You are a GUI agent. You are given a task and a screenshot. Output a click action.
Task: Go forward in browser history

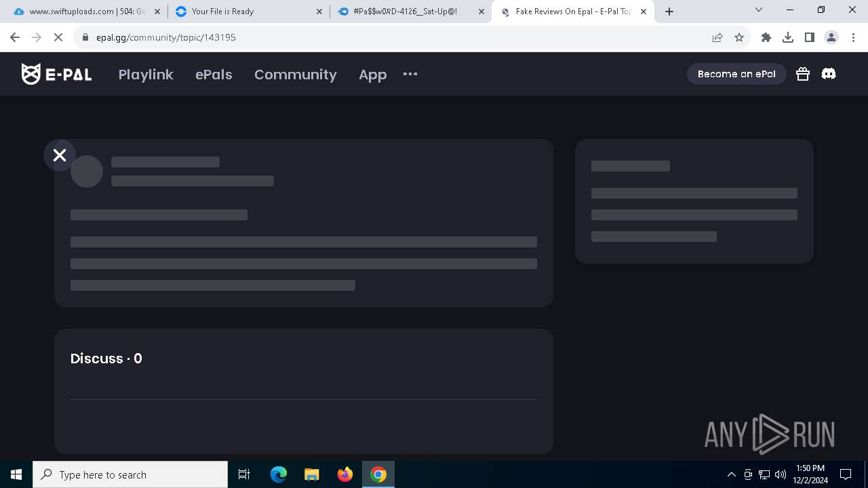point(37,37)
